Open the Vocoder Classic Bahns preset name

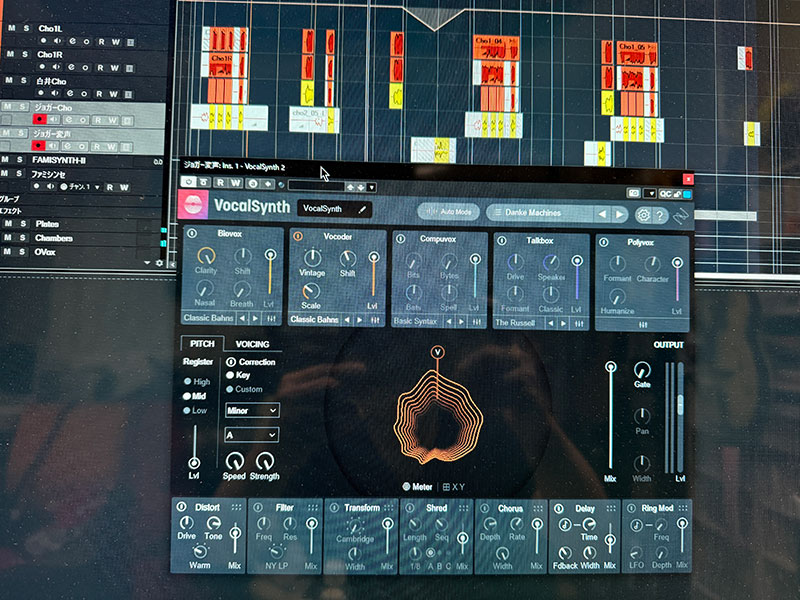(x=314, y=319)
